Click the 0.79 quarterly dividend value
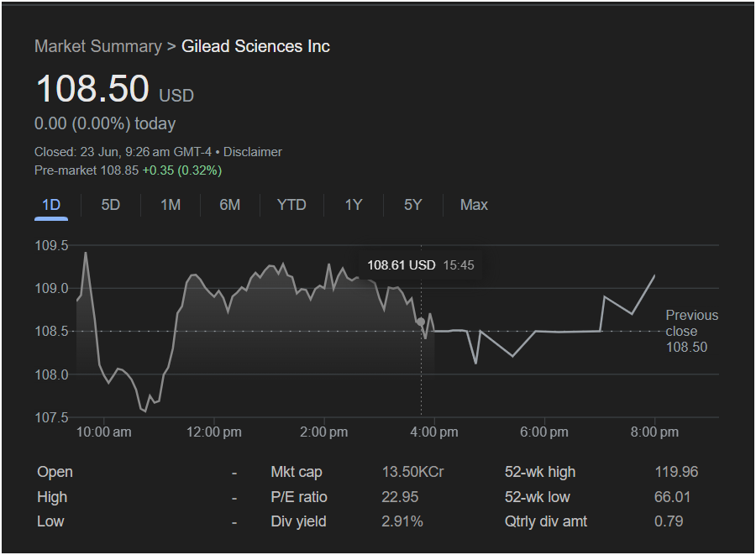 [x=669, y=521]
